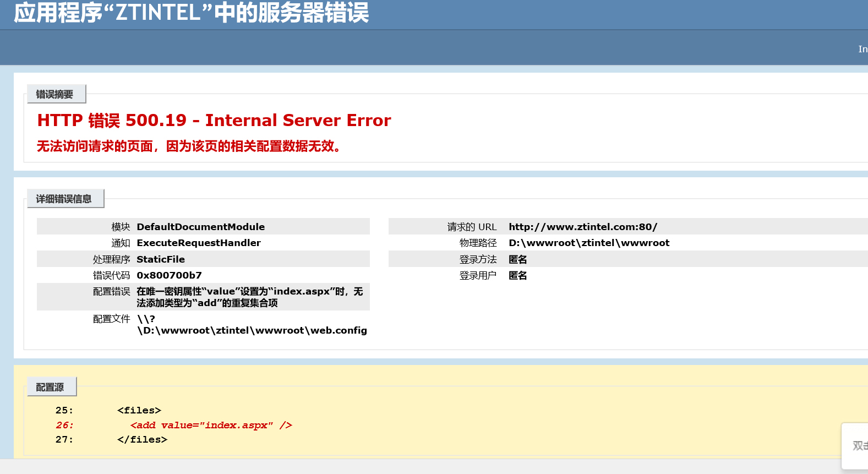
Task: Select the ExecuteRequestHandler notification value
Action: pyautogui.click(x=198, y=243)
